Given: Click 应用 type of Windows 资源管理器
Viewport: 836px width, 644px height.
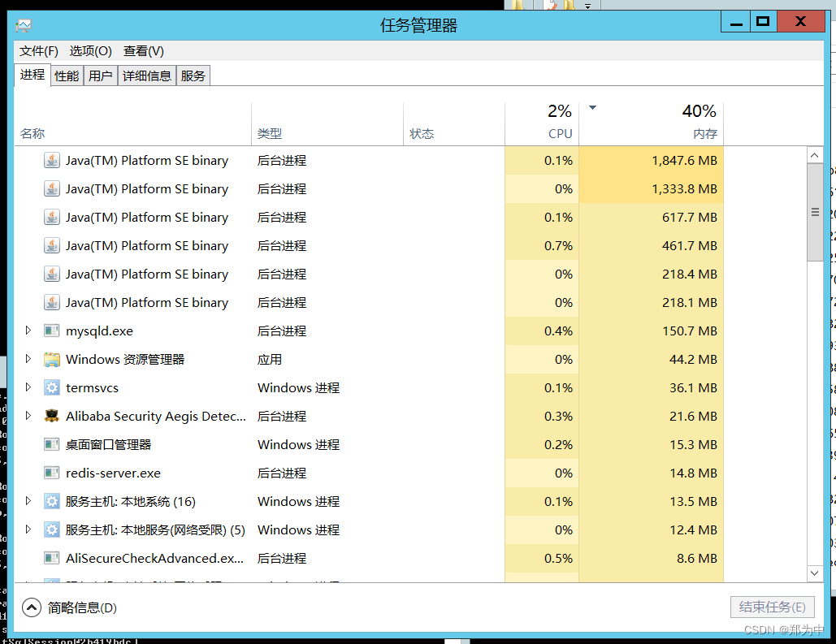Looking at the screenshot, I should (270, 359).
